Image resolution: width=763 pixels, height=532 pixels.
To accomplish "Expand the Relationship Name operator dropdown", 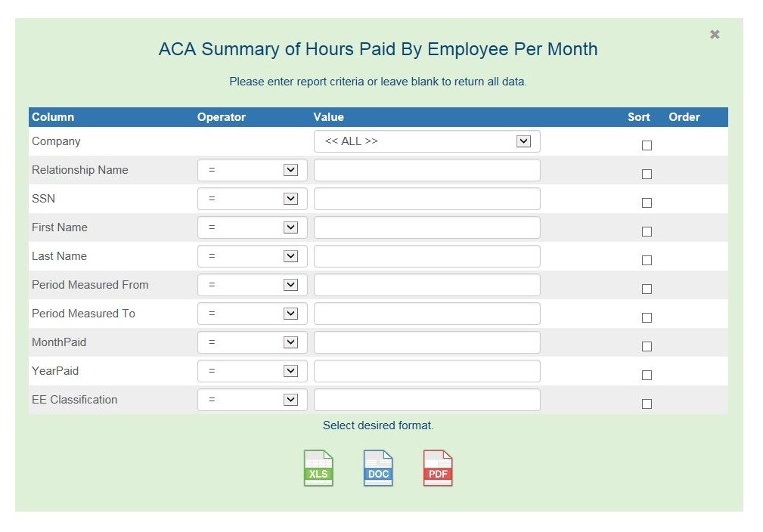I will point(252,170).
